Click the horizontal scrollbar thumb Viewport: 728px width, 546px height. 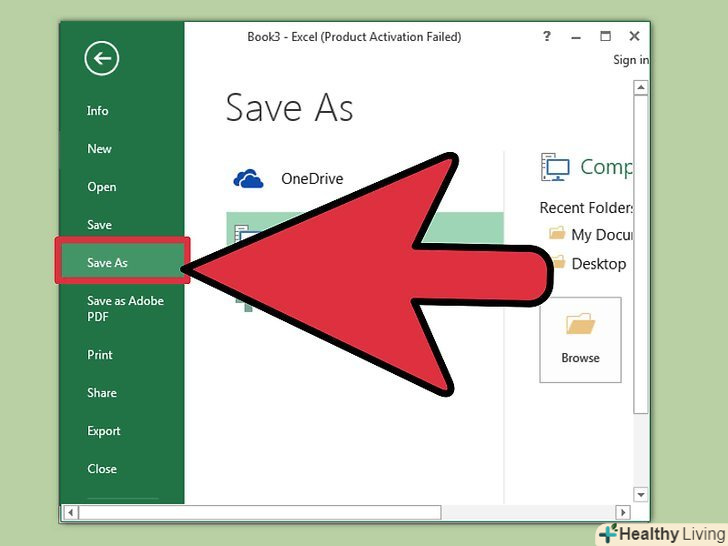(260, 513)
